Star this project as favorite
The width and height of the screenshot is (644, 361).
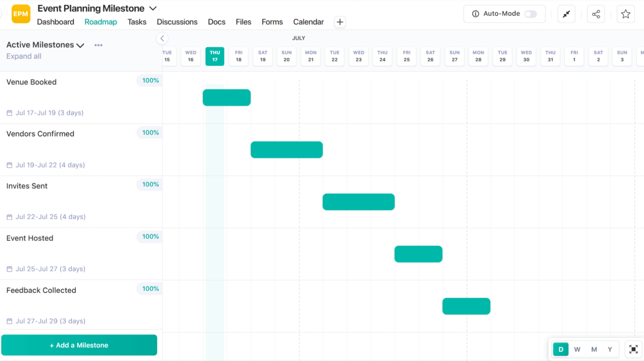tap(626, 14)
